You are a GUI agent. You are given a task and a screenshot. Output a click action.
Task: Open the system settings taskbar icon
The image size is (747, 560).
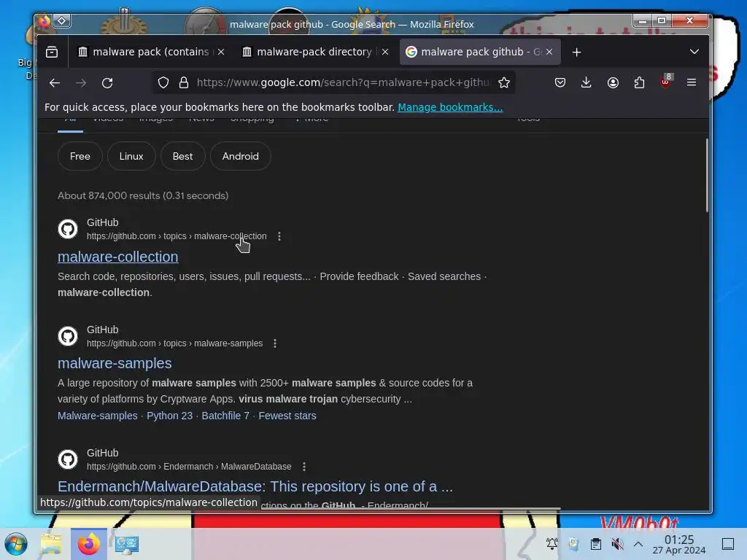pyautogui.click(x=127, y=544)
